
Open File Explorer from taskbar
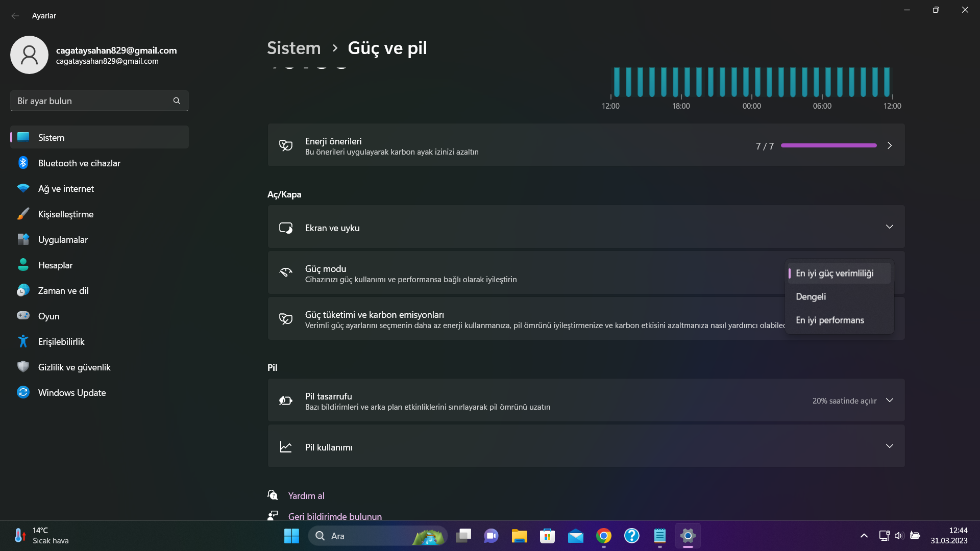[x=519, y=536]
